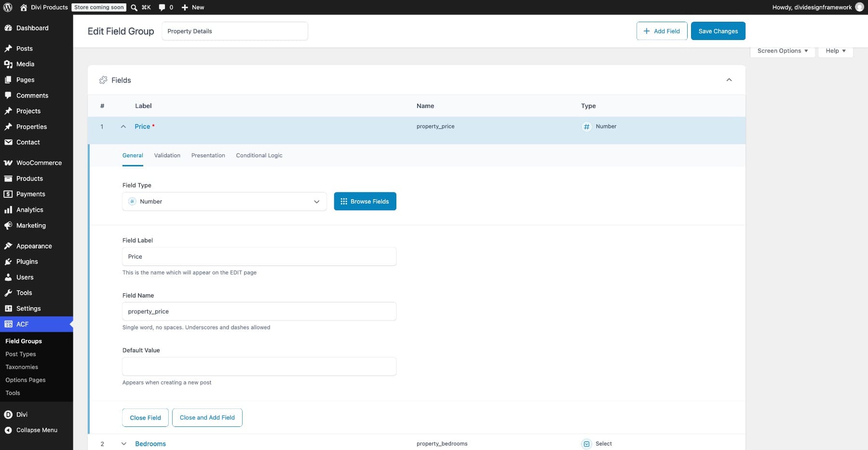The height and width of the screenshot is (450, 868).
Task: Open Post Types submenu item
Action: point(21,354)
